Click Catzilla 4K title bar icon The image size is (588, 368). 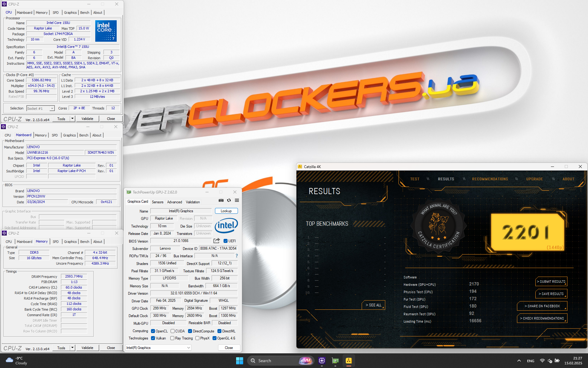coord(300,167)
